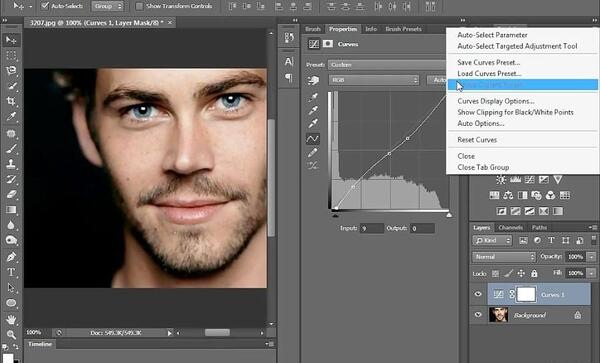Select the Dodge tool

[x=11, y=240]
